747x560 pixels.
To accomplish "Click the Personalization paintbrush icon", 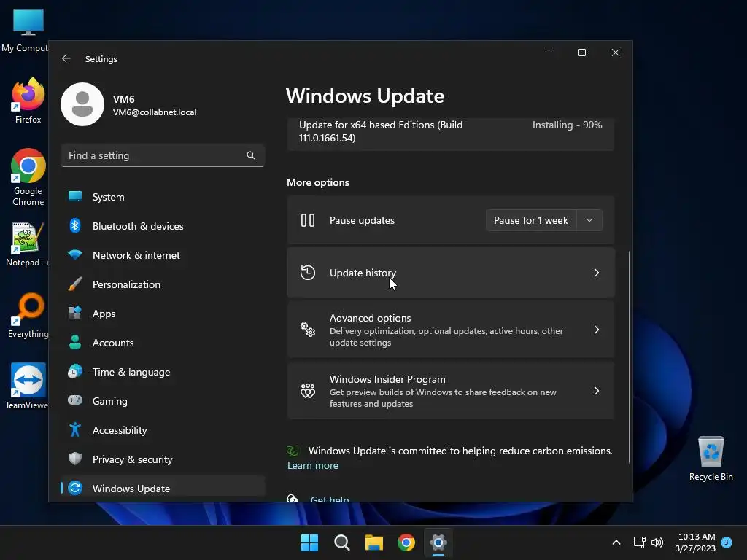I will [x=75, y=284].
